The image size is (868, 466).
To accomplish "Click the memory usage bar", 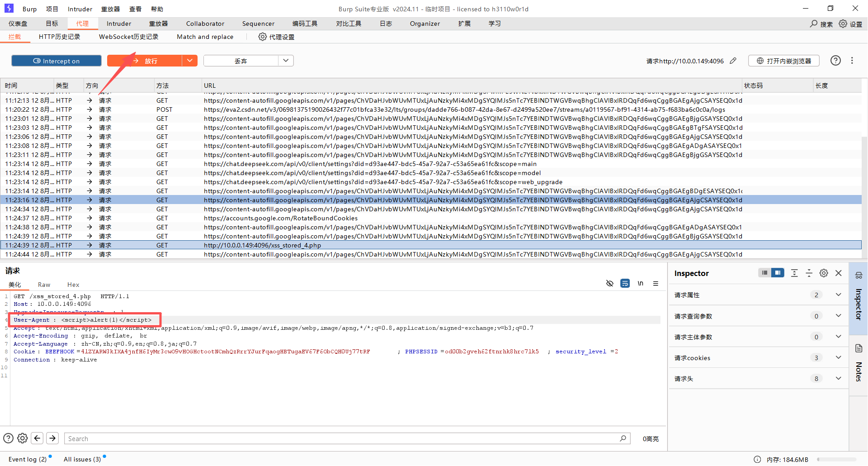I will [x=837, y=459].
